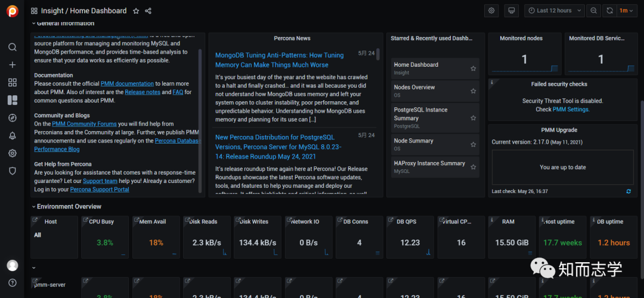Star the Nodes Overview entry
644x298 pixels.
tap(473, 91)
